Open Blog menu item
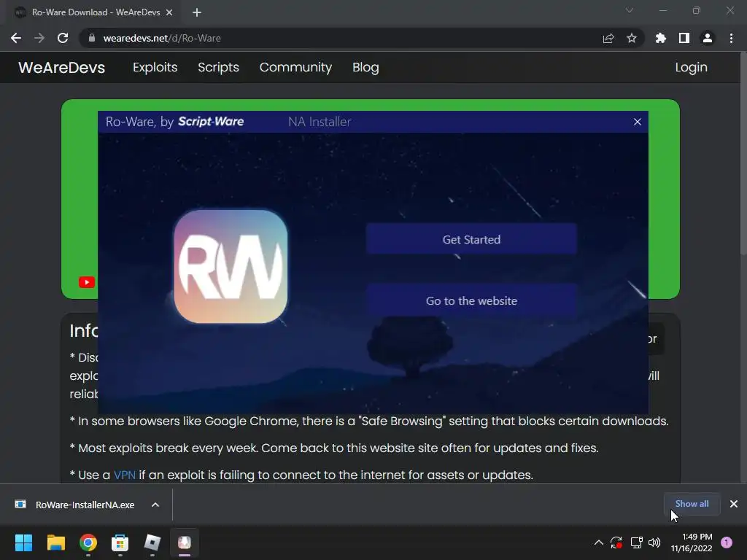 (x=365, y=67)
